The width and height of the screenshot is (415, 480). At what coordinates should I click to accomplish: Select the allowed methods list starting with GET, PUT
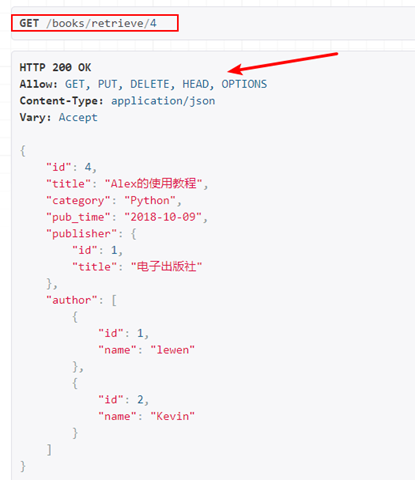pyautogui.click(x=166, y=84)
